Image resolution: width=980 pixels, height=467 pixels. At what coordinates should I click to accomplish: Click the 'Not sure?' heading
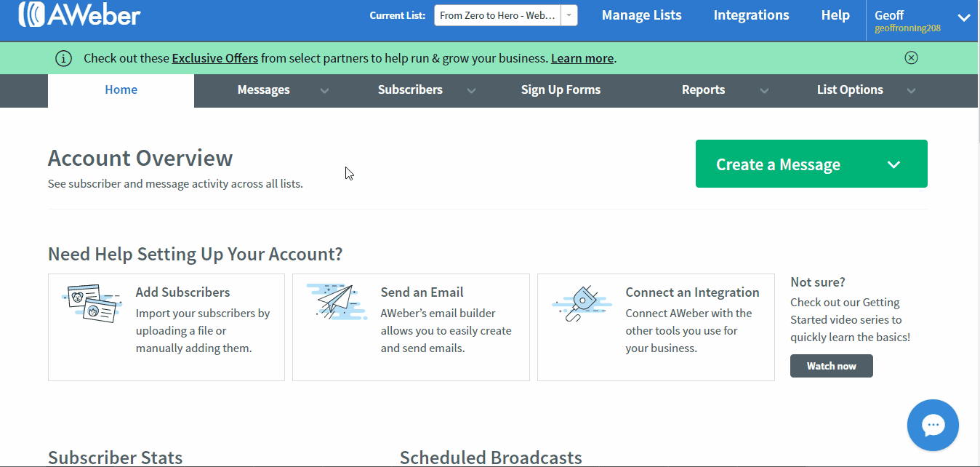pyautogui.click(x=818, y=282)
